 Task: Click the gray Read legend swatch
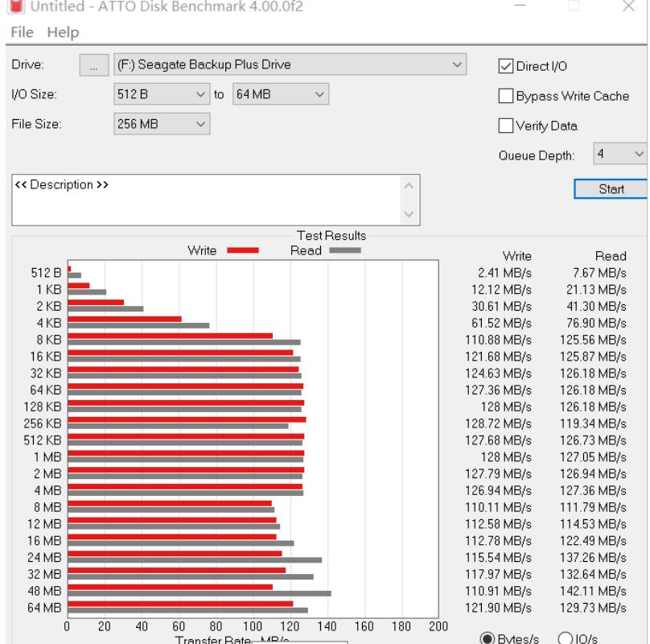345,250
